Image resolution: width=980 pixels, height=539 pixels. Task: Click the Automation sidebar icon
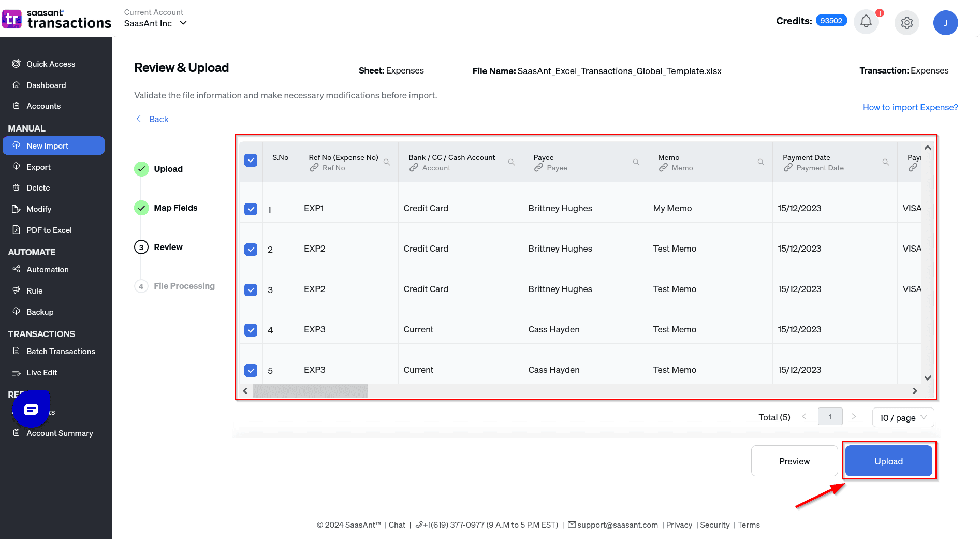(17, 269)
